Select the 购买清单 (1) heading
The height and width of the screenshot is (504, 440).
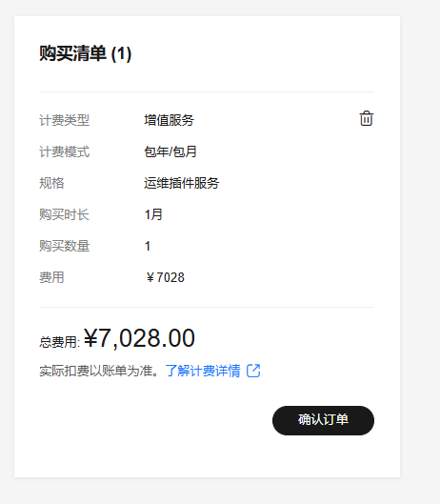pyautogui.click(x=85, y=53)
